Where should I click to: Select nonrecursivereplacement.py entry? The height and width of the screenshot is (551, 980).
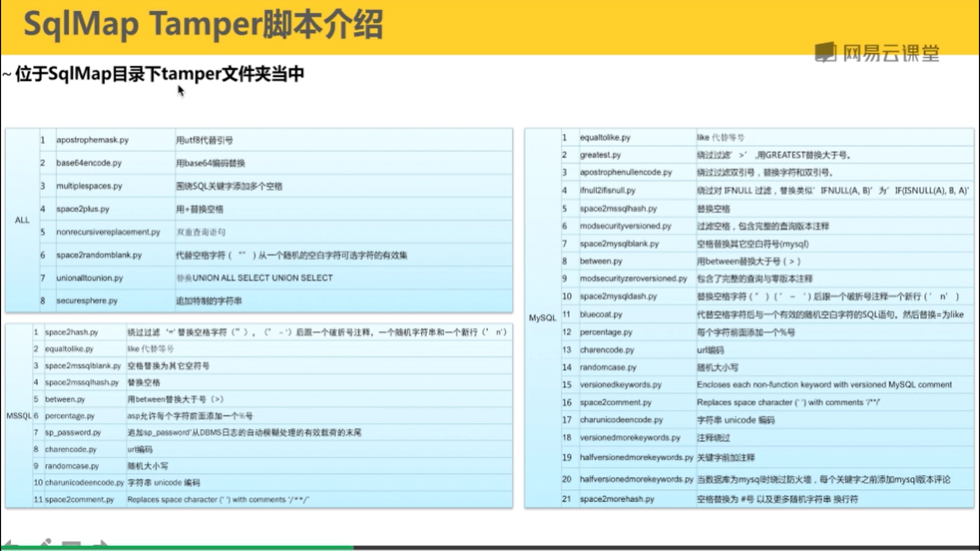pos(108,232)
